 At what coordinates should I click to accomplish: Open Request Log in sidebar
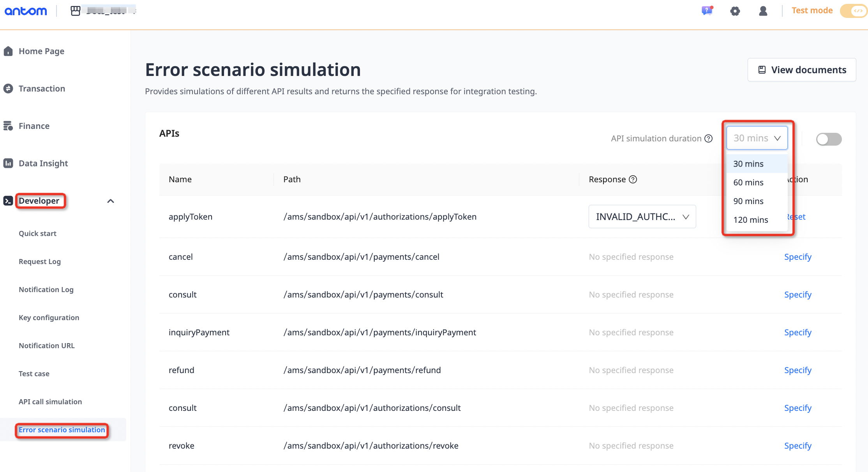40,261
